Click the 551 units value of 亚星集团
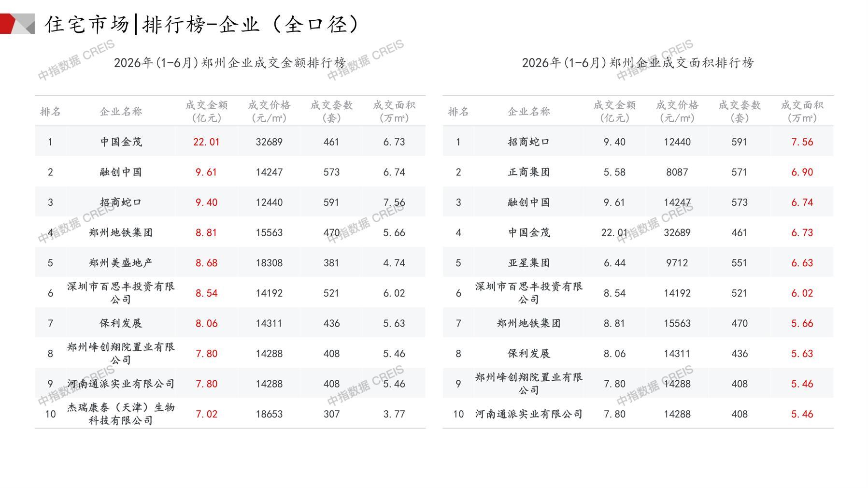Image resolution: width=868 pixels, height=488 pixels. (x=740, y=263)
